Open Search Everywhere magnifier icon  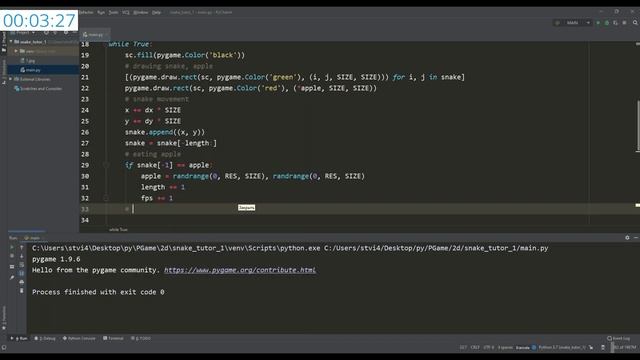click(635, 23)
